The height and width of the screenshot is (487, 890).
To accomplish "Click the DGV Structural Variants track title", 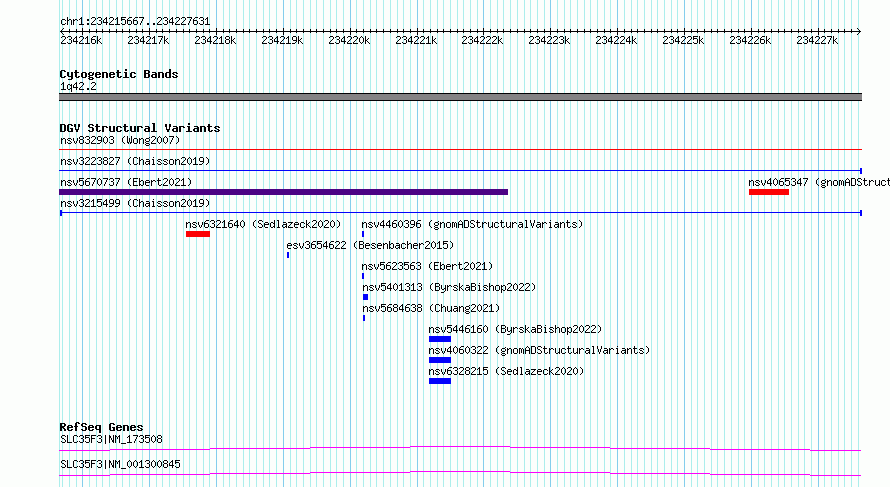I will click(x=140, y=128).
